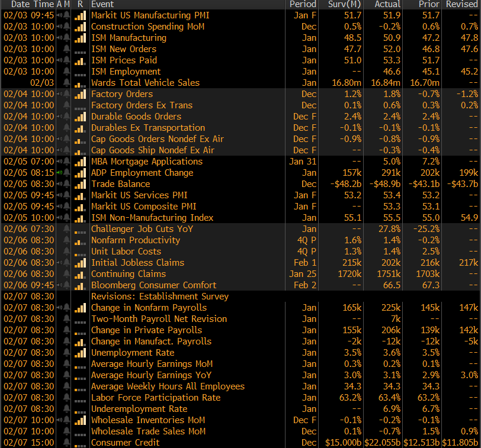Click the relevance bars for Change in Nonfarm Payrolls
The height and width of the screenshot is (448, 481).
click(80, 308)
